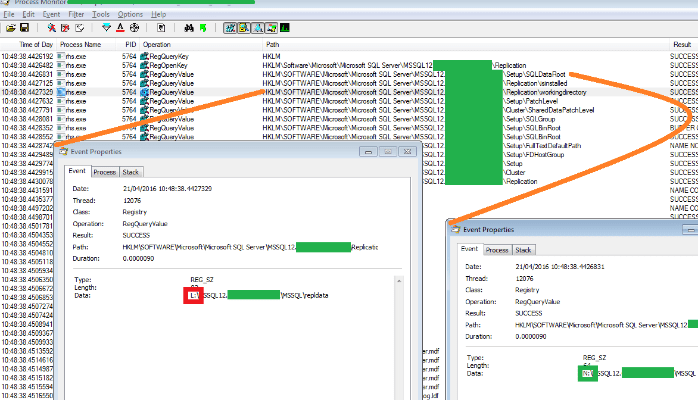Image resolution: width=698 pixels, height=400 pixels.
Task: Select the Replication\workingdirectory event row
Action: point(300,92)
